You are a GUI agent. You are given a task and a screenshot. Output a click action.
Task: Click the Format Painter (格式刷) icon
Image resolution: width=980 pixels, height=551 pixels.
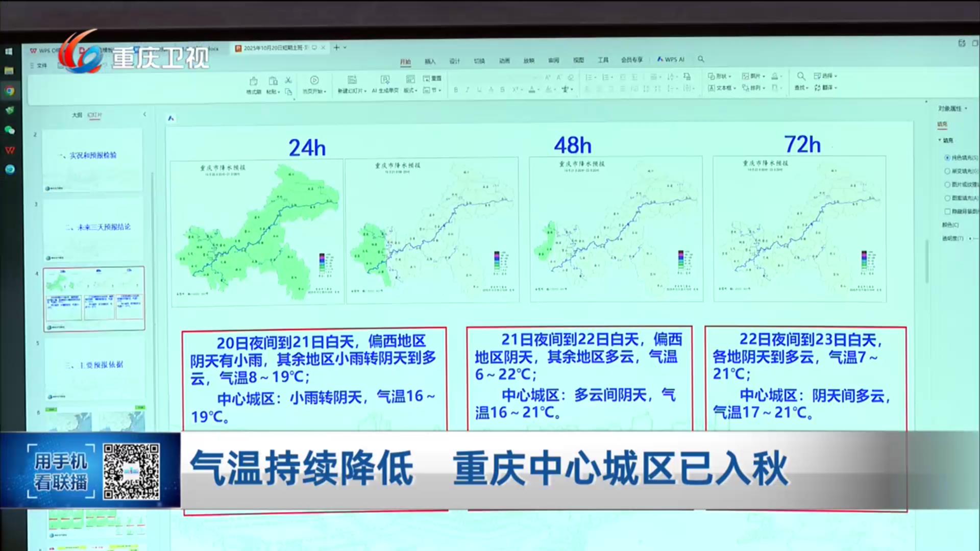pos(254,82)
